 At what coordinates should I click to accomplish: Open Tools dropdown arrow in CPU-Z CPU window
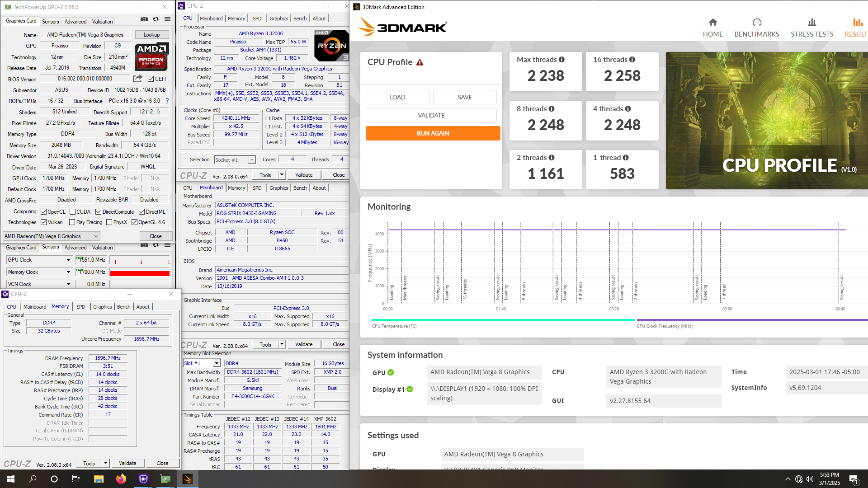pyautogui.click(x=282, y=175)
